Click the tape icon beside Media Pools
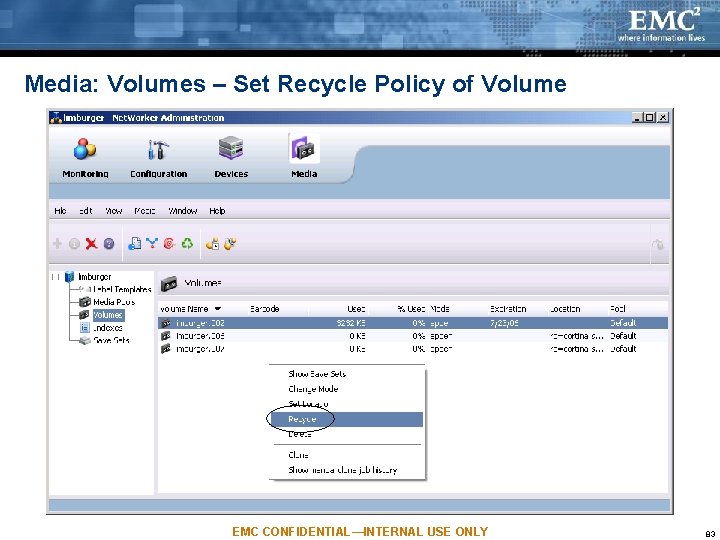720x540 pixels. click(85, 302)
